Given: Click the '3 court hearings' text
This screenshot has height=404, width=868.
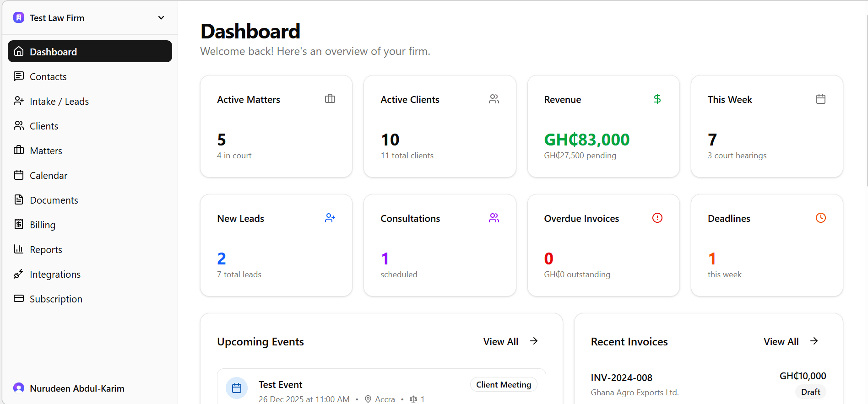Looking at the screenshot, I should coord(737,156).
